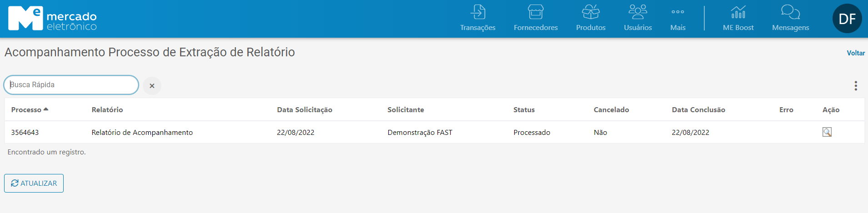The image size is (868, 213).
Task: Click the Status column header
Action: point(524,110)
